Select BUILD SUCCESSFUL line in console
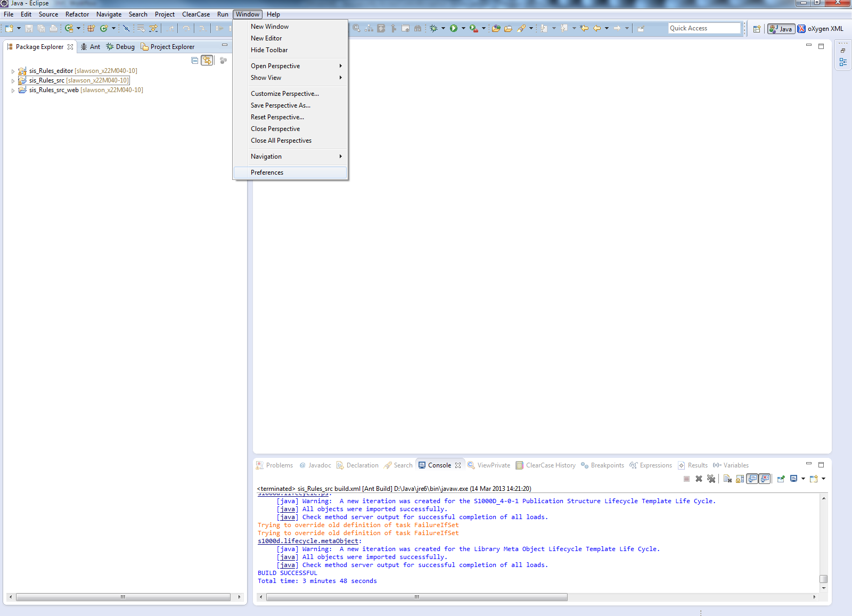This screenshot has width=852, height=616. 288,573
